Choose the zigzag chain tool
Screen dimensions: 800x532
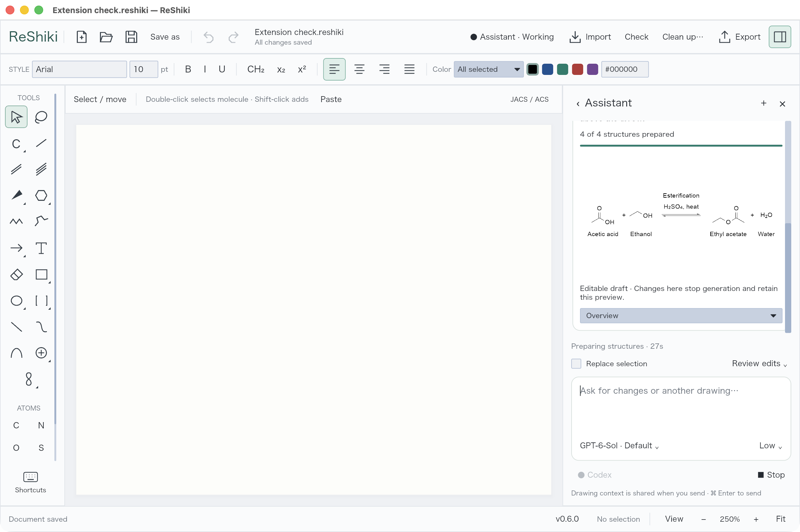coord(16,222)
